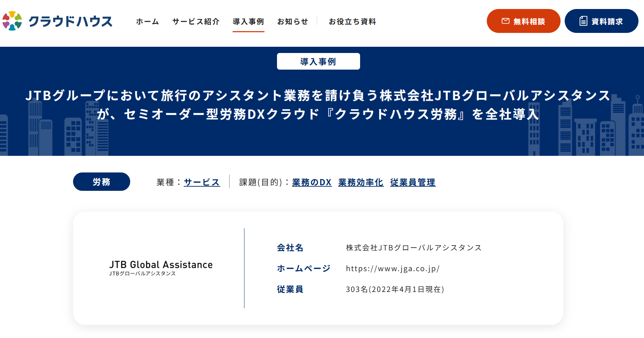
Task: Click the JTB Global Assistance logo
Action: [x=161, y=268]
